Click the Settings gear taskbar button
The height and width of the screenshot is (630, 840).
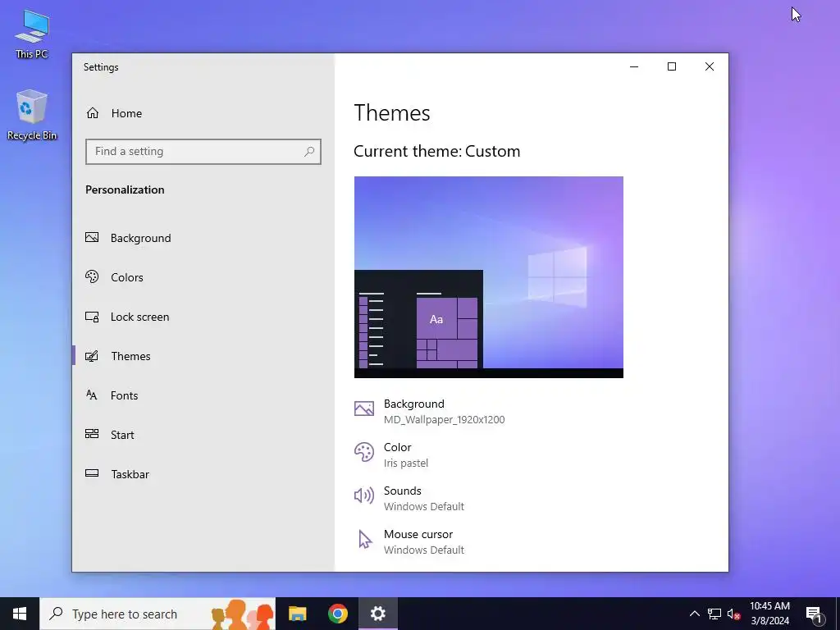point(377,614)
